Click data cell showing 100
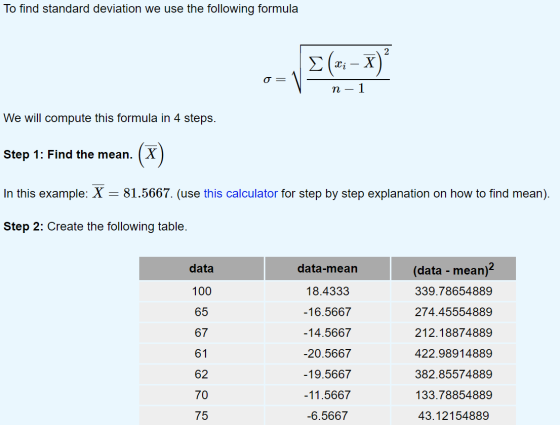The width and height of the screenshot is (560, 425). [x=201, y=291]
